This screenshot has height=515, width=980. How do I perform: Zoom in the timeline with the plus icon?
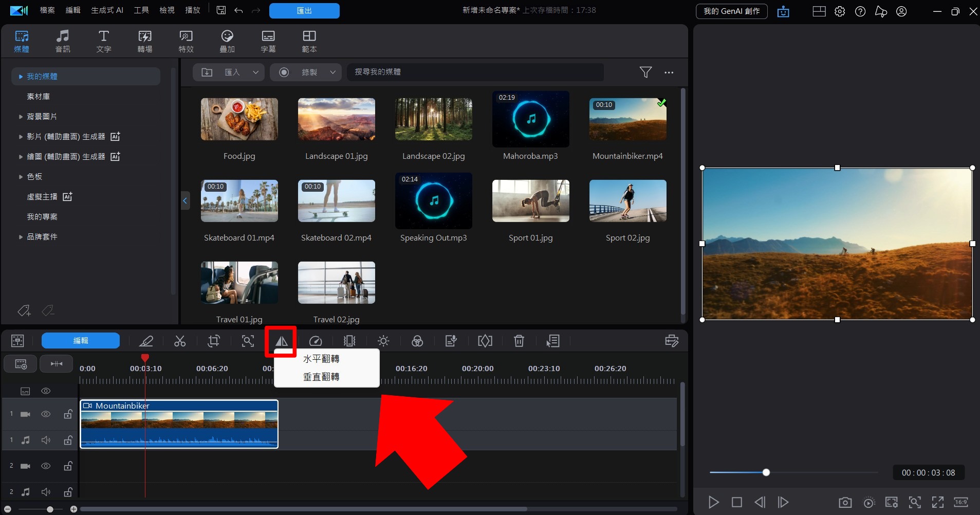click(74, 509)
